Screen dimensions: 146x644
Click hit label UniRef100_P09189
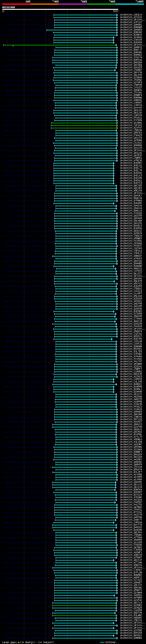[x=131, y=213]
